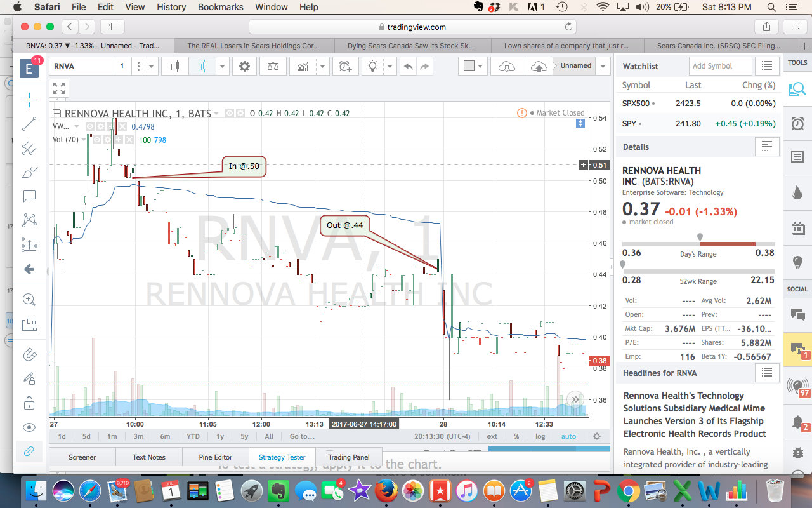The height and width of the screenshot is (508, 812).
Task: Select the Strategy Tester tab
Action: coord(282,457)
